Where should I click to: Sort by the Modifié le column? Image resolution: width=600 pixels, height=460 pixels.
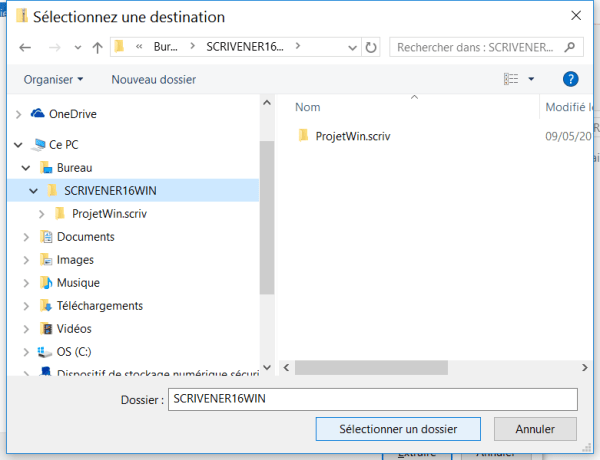(x=569, y=107)
